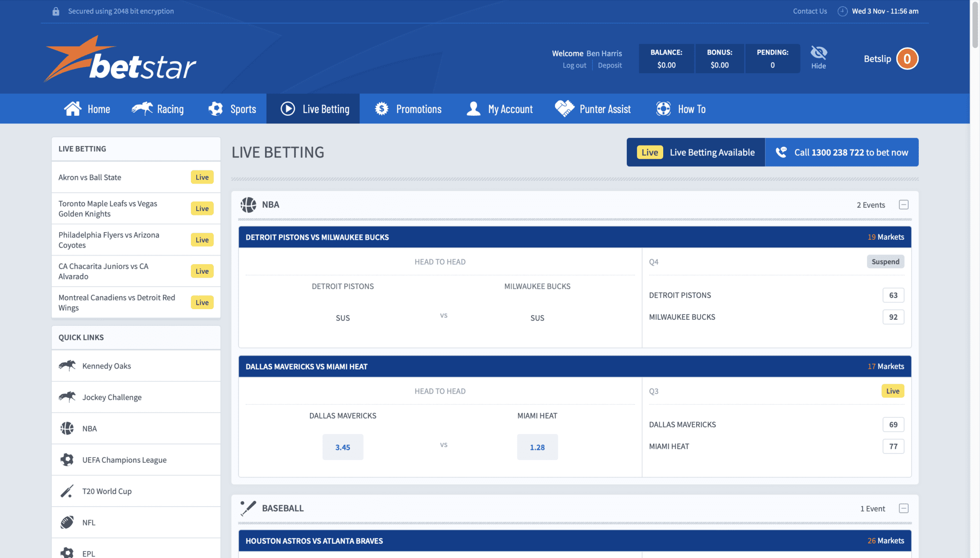The width and height of the screenshot is (980, 558).
Task: Click the NFL football icon
Action: [x=67, y=522]
